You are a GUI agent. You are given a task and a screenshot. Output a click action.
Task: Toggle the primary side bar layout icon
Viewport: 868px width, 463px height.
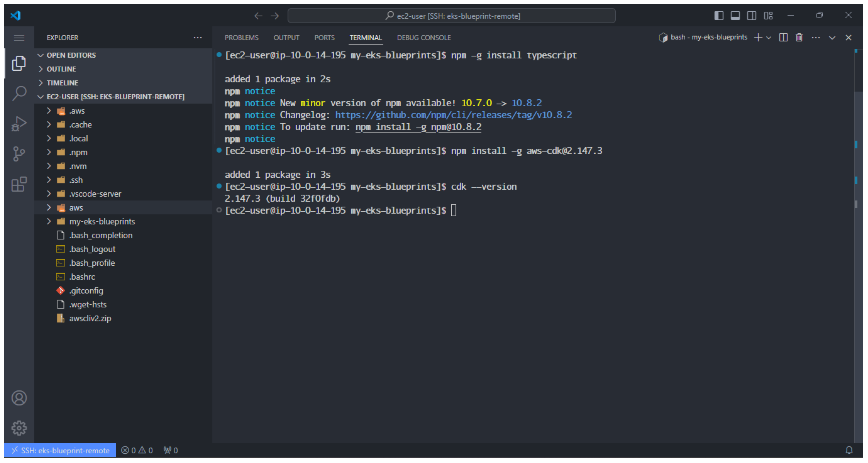point(719,16)
